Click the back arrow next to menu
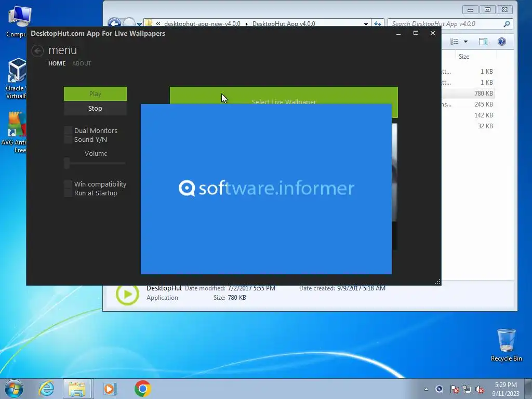Screen dimensions: 532x399 point(37,51)
